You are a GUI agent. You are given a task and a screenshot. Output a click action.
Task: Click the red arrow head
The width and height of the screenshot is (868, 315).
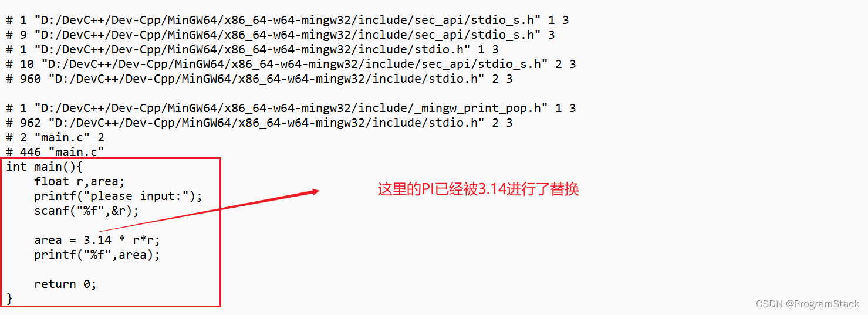pos(314,191)
